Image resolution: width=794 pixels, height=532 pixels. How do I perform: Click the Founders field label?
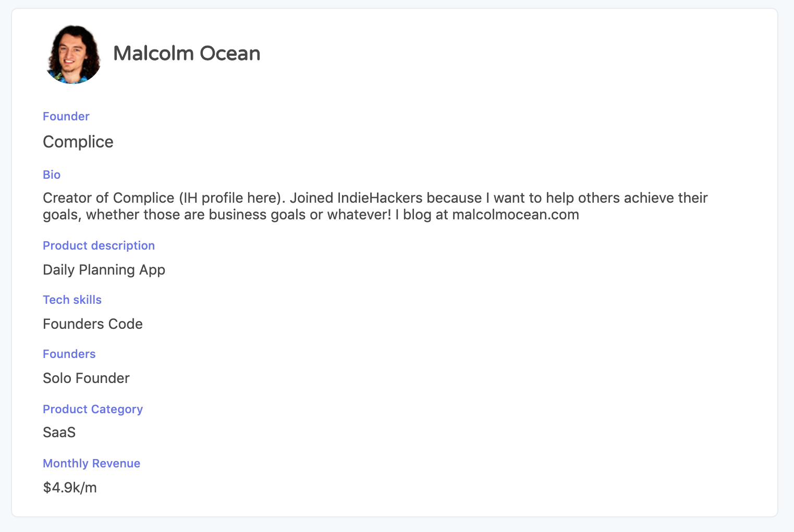[69, 354]
